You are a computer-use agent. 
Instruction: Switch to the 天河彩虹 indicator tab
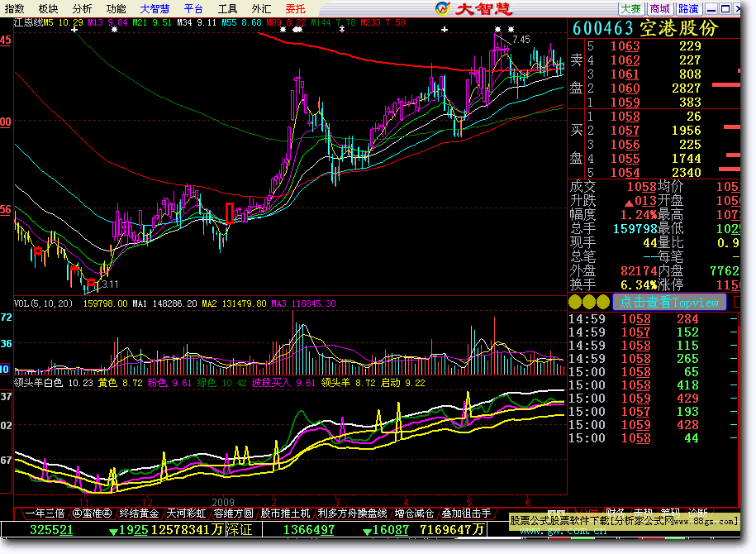[x=186, y=513]
